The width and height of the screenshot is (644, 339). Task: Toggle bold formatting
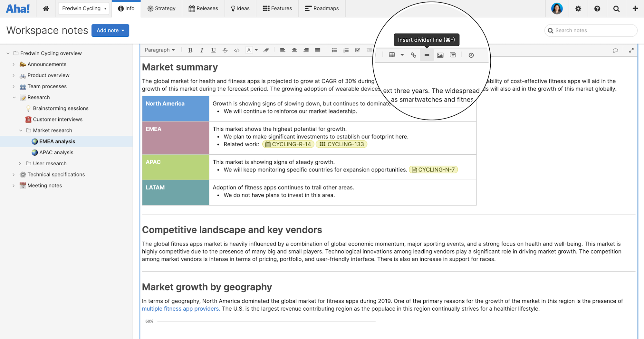190,50
